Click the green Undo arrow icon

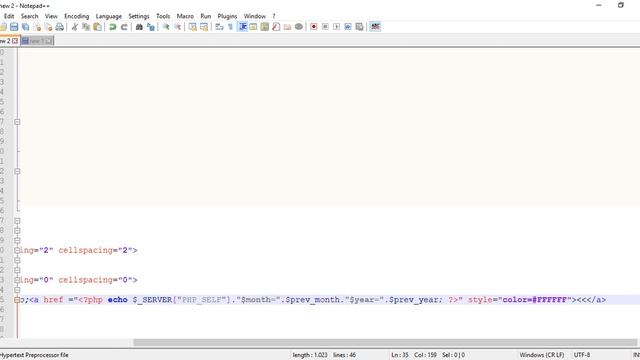tap(112, 27)
